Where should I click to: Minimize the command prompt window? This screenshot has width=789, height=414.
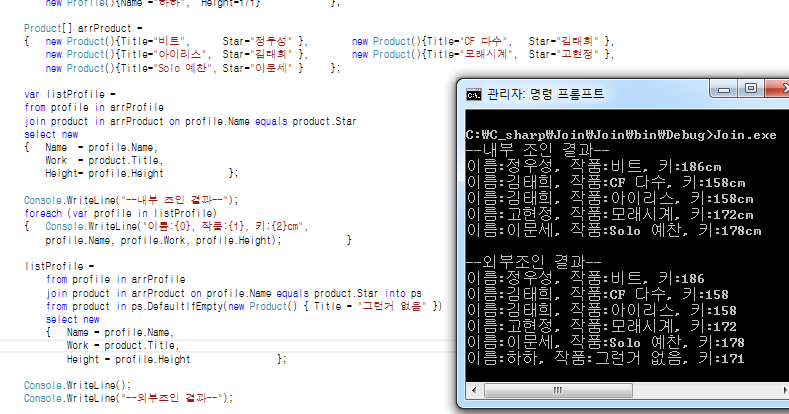click(724, 90)
